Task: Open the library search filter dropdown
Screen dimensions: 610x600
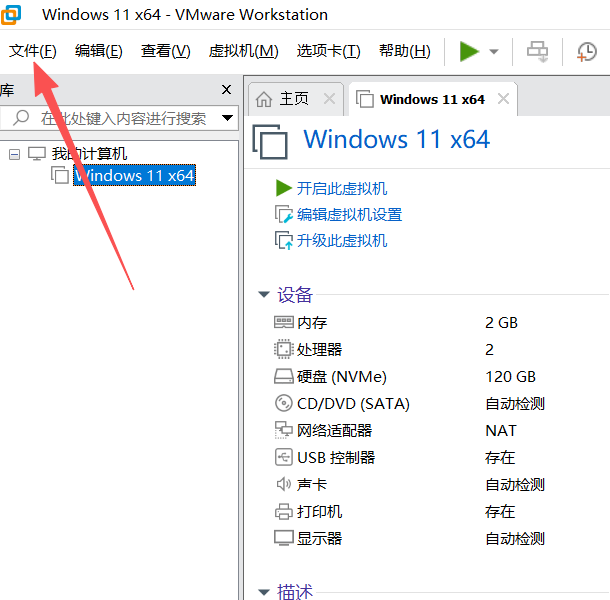Action: tap(227, 118)
